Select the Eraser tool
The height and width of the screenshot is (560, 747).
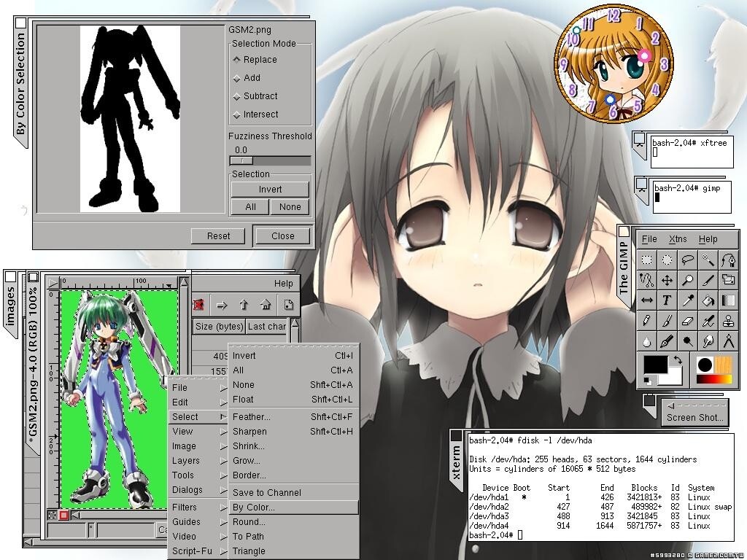tap(687, 320)
